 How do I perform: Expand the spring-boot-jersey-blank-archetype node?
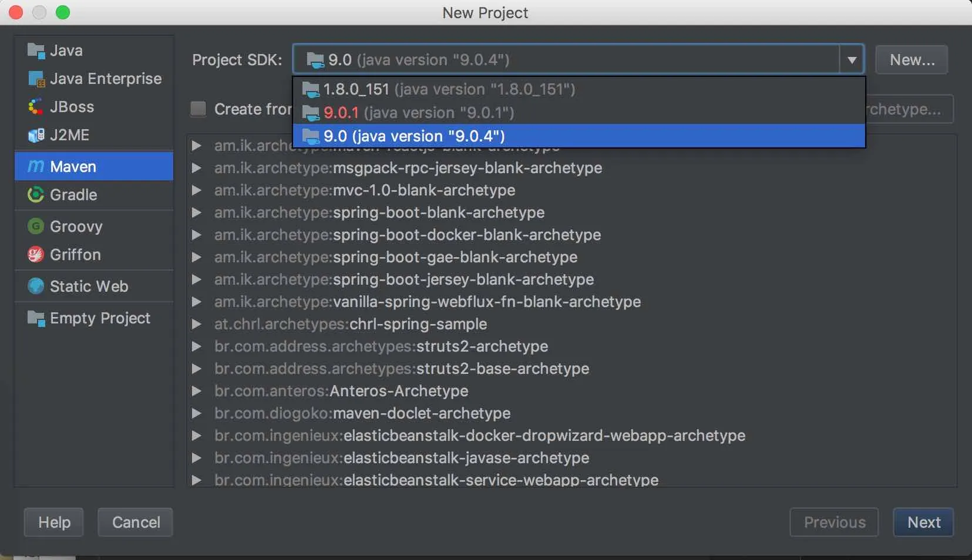[197, 279]
